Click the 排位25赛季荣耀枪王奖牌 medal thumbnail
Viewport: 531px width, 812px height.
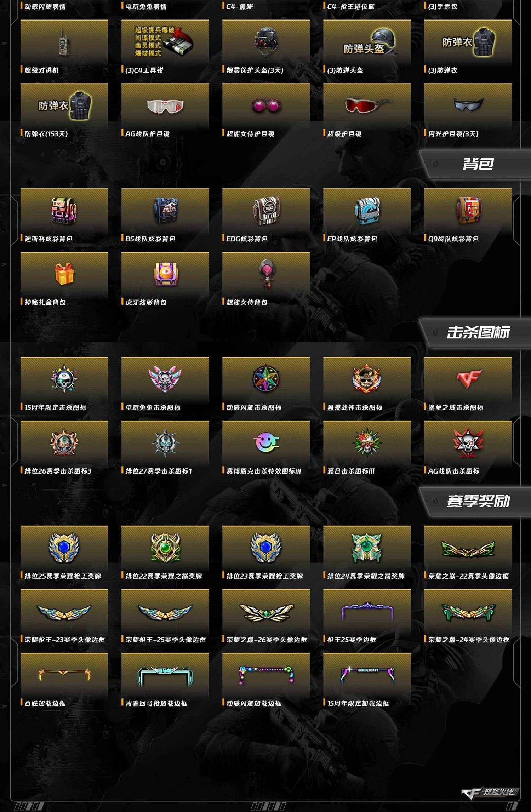tap(64, 548)
